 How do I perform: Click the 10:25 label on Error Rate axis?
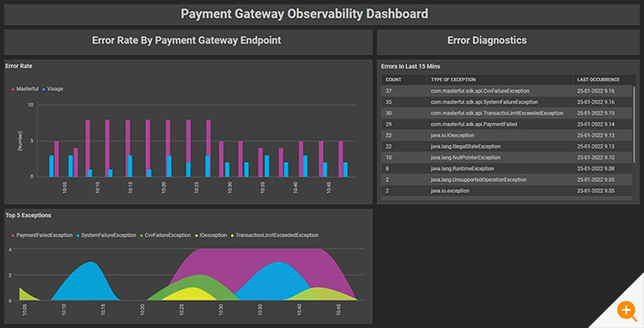coord(197,187)
